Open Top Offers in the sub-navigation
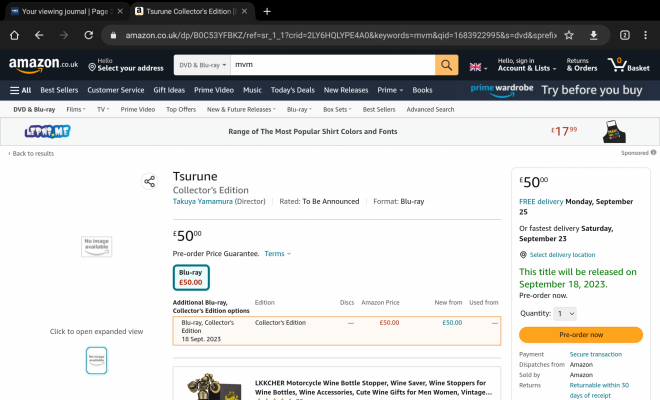 click(181, 109)
